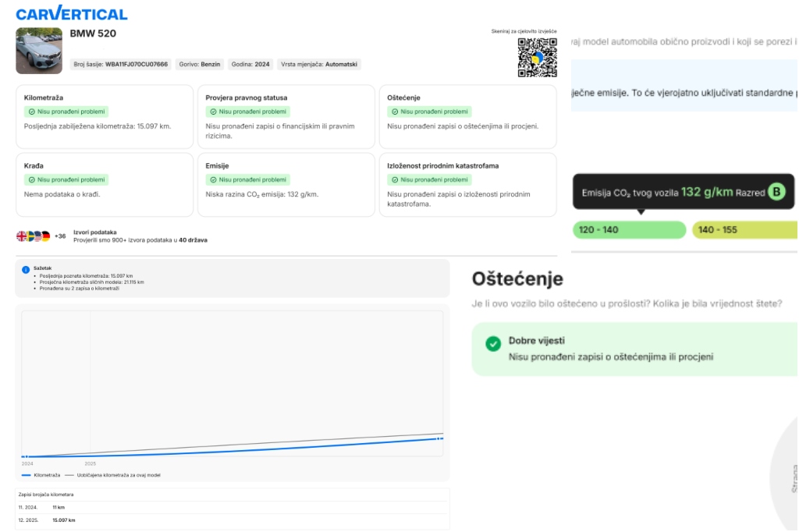
Task: Click the green checkmark icon beside Dobre vijesti
Action: pos(493,344)
